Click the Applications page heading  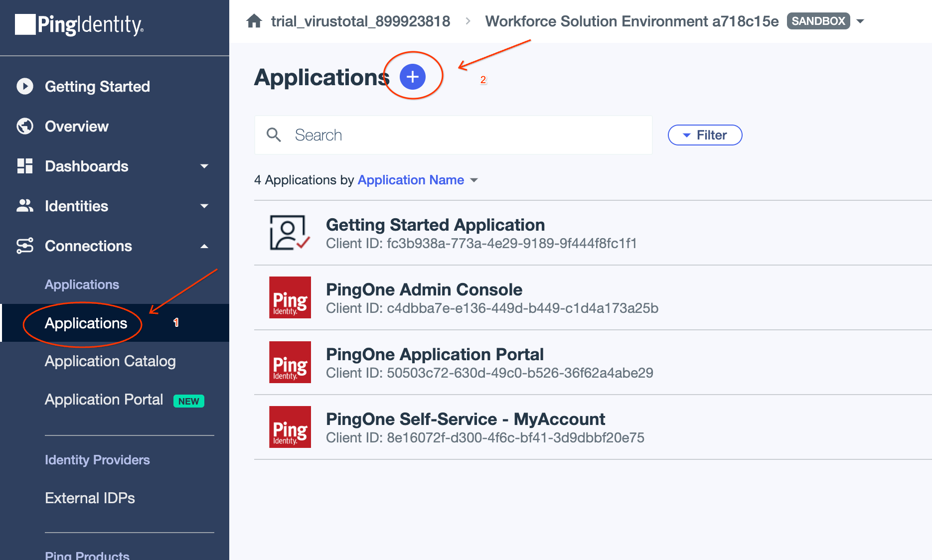click(321, 77)
